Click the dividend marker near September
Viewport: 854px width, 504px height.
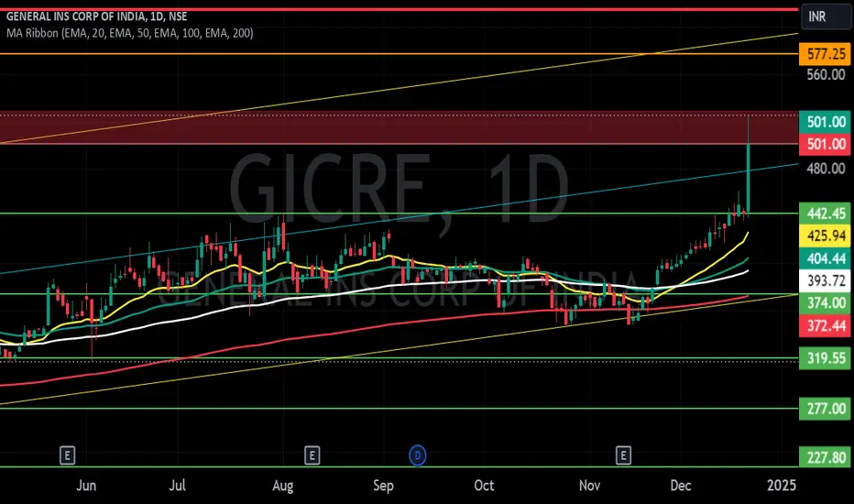tap(418, 455)
